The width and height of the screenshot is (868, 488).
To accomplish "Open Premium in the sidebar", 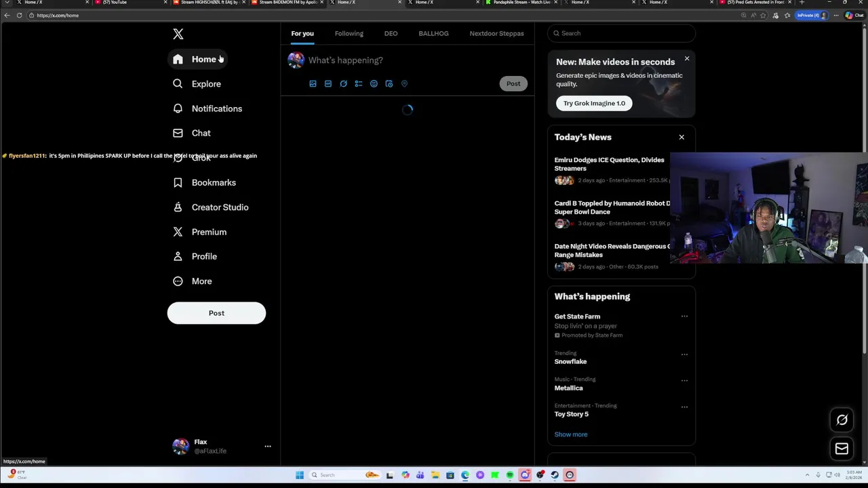I will pyautogui.click(x=199, y=232).
